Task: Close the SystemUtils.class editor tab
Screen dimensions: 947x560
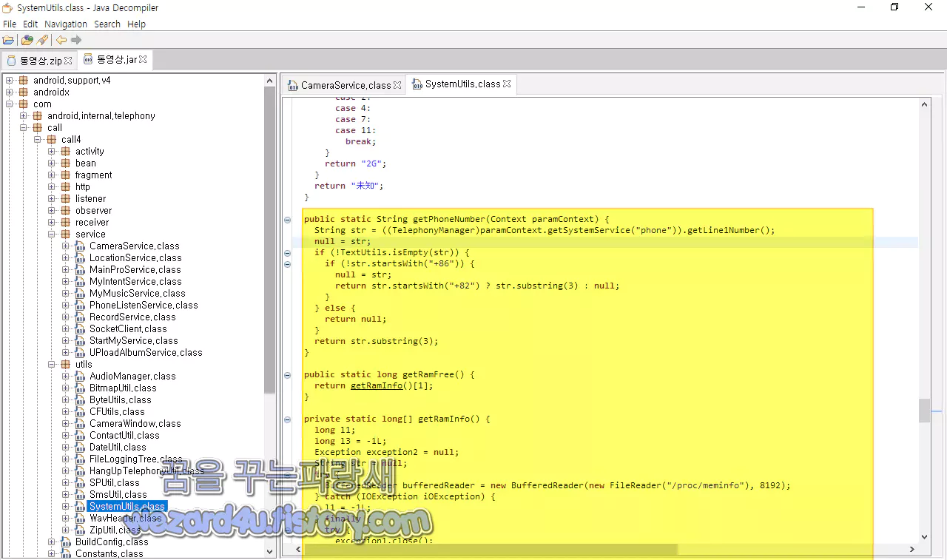Action: (x=507, y=84)
